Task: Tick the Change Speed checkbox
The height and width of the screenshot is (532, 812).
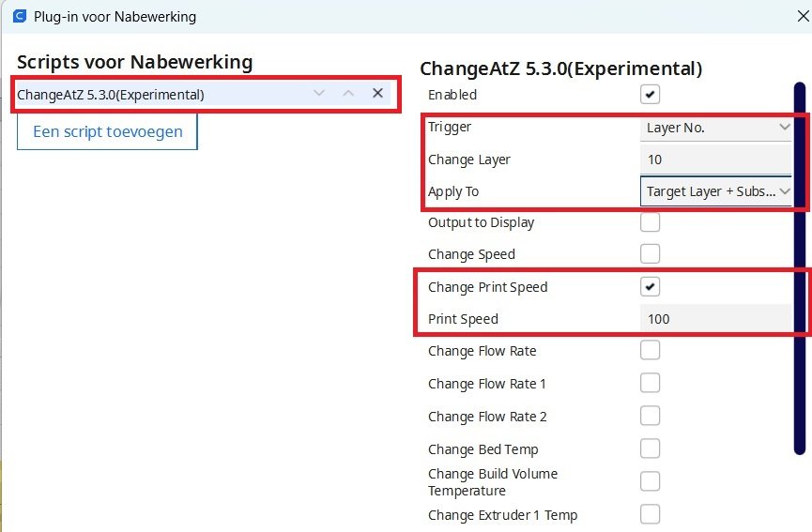Action: click(x=650, y=254)
